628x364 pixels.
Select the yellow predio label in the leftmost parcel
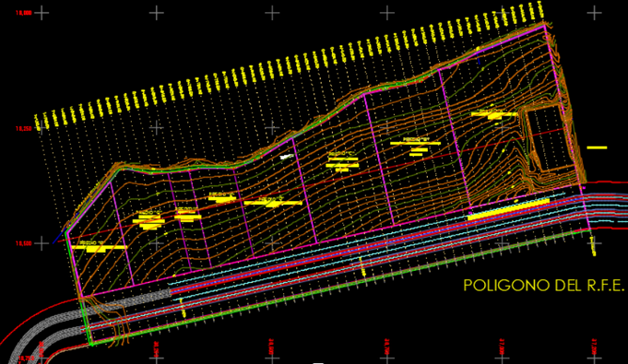99,247
